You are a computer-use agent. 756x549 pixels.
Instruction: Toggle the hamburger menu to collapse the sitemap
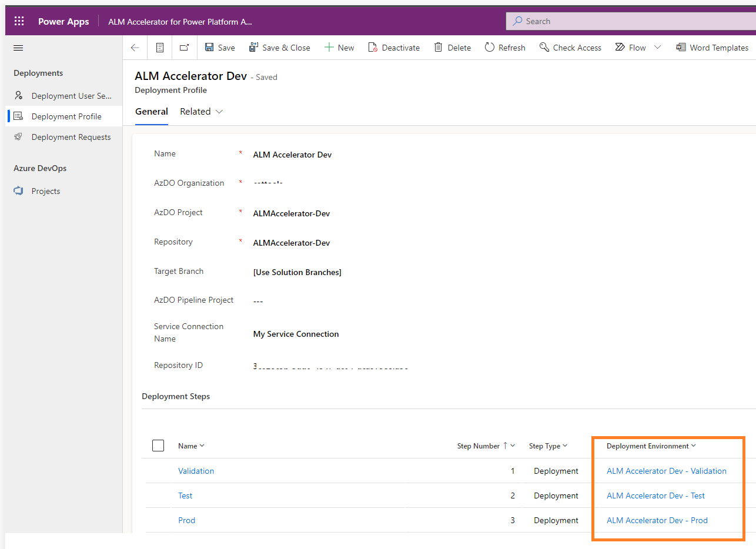click(18, 48)
